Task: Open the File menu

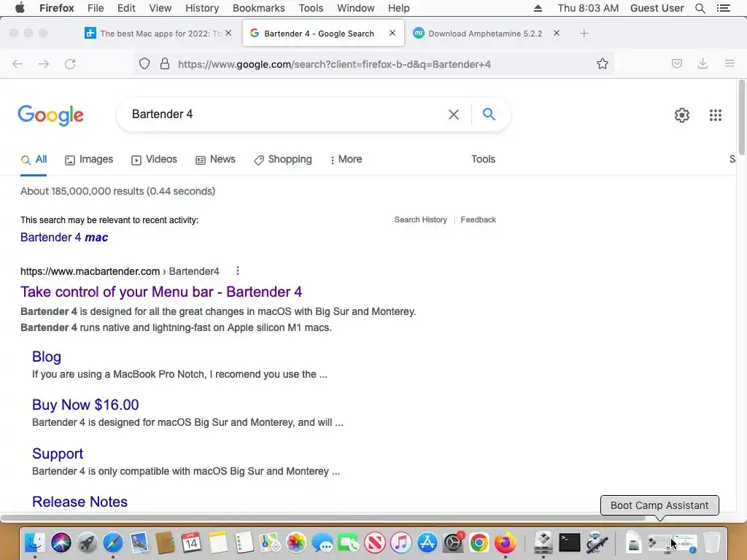Action: (96, 8)
